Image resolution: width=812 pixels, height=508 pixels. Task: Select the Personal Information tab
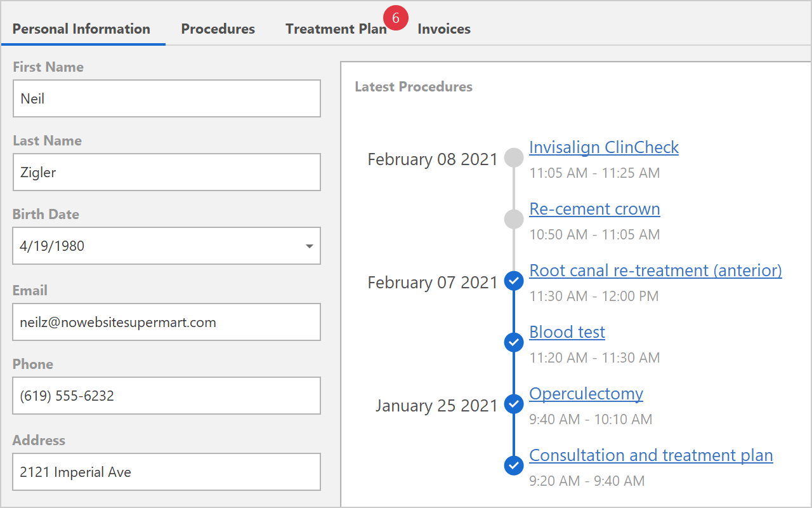(81, 29)
